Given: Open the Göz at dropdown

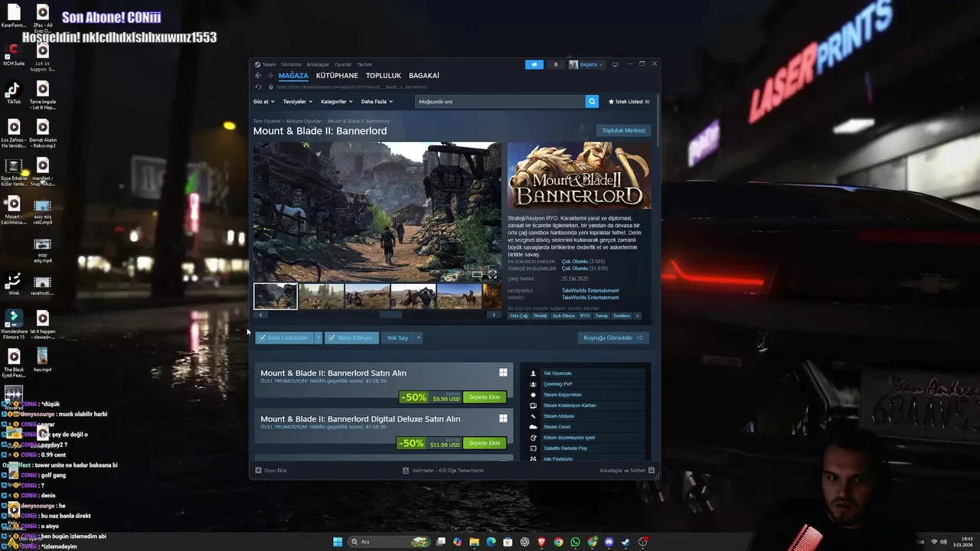Looking at the screenshot, I should (263, 101).
